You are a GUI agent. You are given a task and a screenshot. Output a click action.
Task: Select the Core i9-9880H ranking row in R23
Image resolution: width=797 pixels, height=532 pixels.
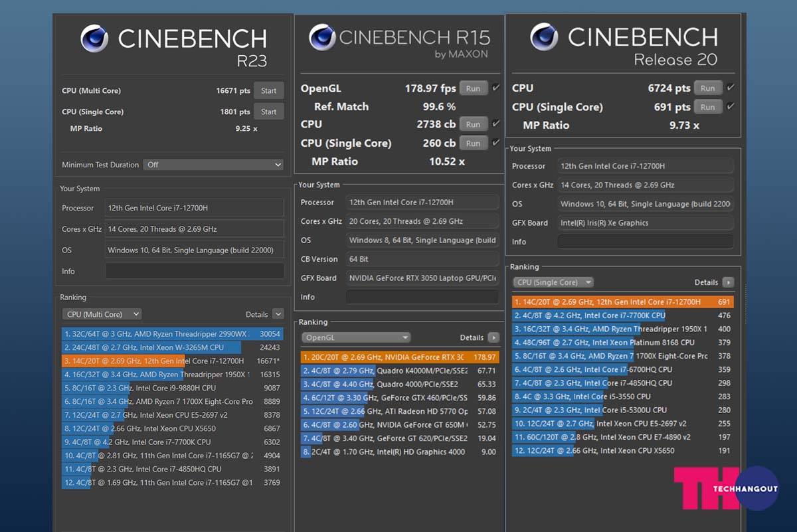click(x=173, y=388)
